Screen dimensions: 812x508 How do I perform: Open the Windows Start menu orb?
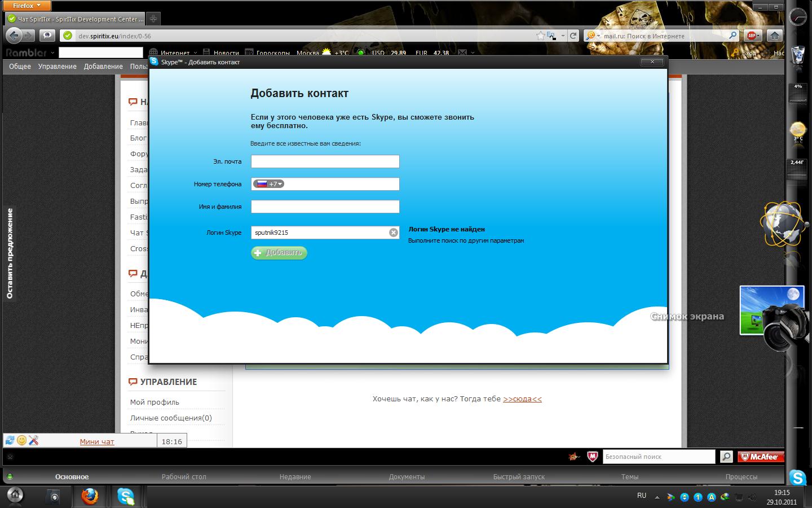[x=15, y=496]
